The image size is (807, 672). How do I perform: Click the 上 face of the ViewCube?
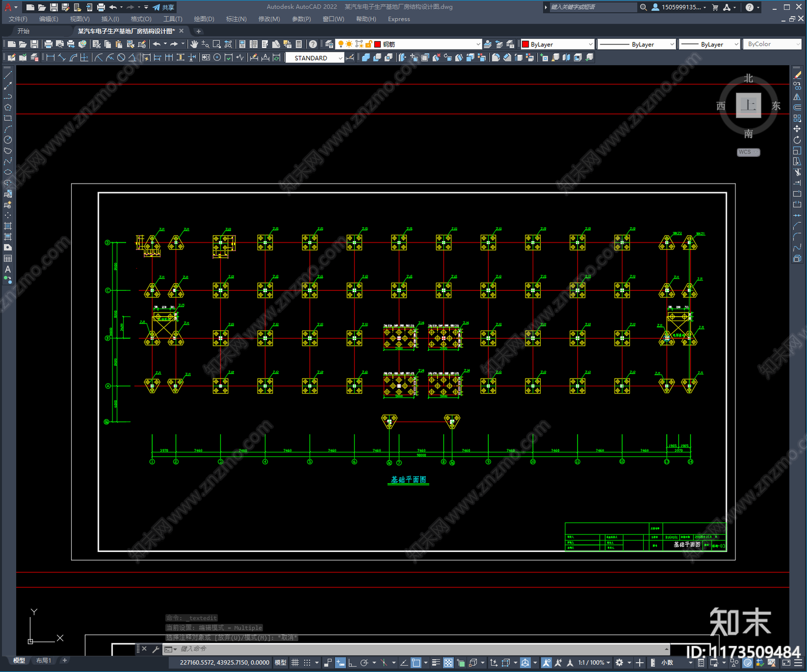[748, 105]
